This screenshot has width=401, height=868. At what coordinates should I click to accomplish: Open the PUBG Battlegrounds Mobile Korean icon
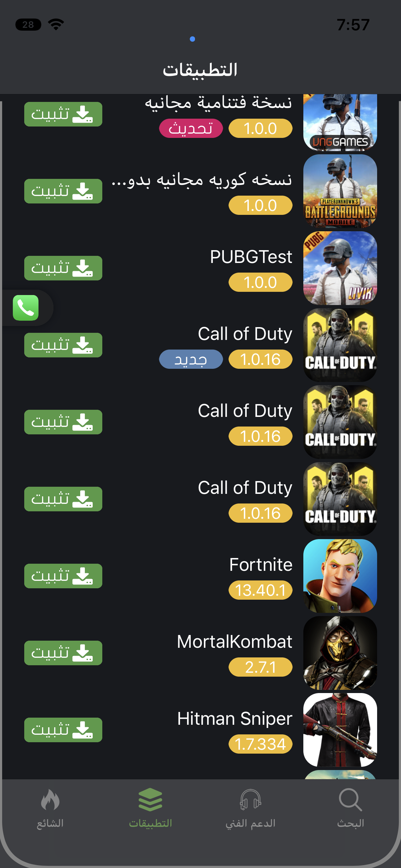point(340,191)
